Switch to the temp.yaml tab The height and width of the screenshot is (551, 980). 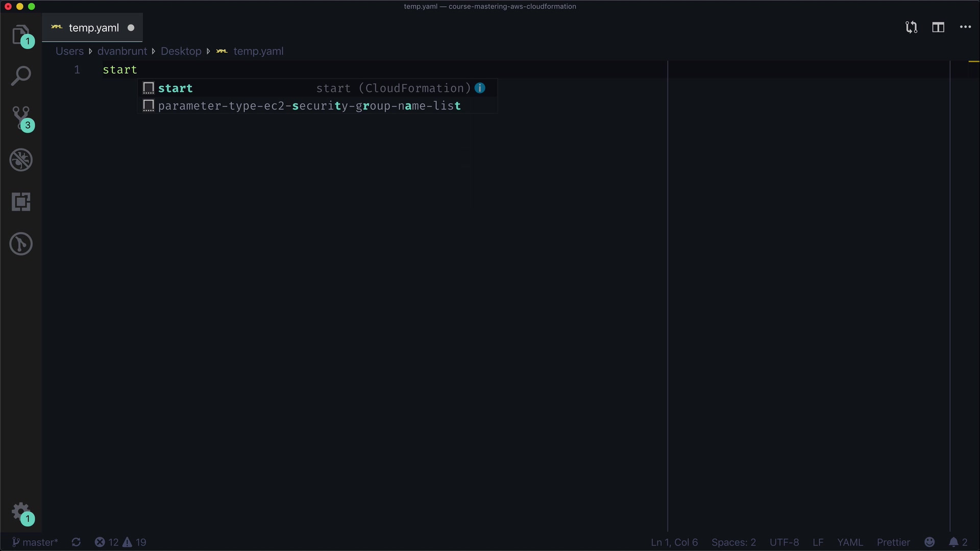[93, 28]
